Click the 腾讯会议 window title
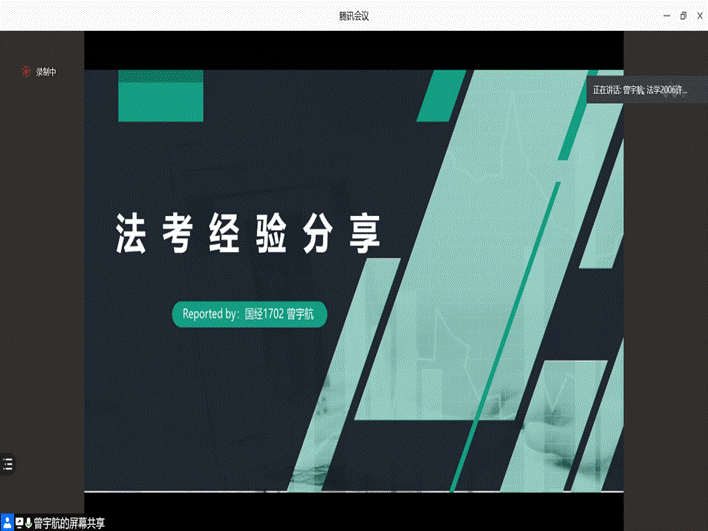The image size is (708, 531). click(x=354, y=15)
